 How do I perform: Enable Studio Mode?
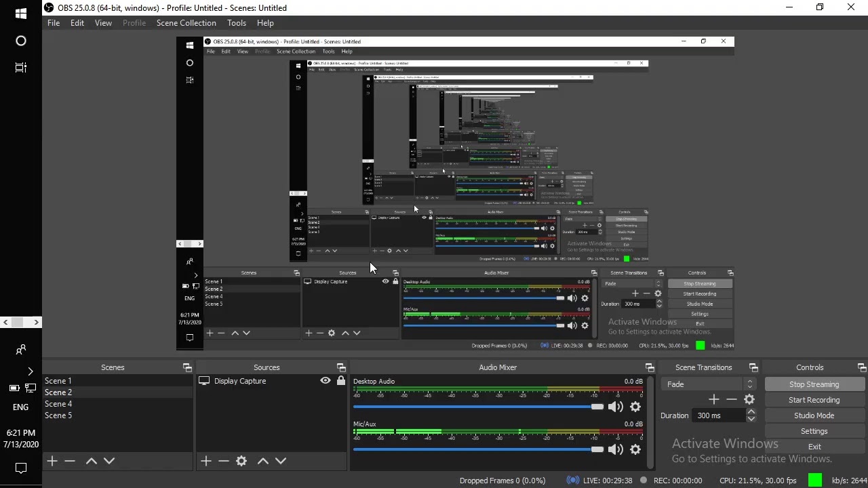click(814, 415)
